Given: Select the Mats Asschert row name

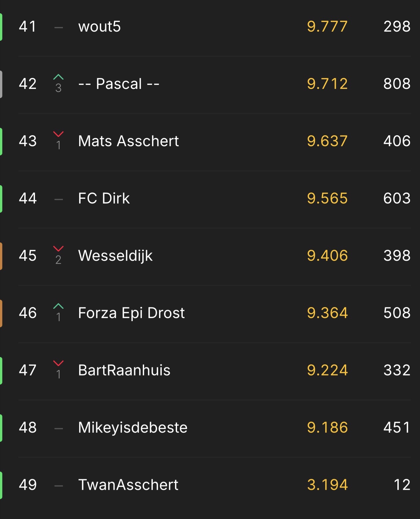Looking at the screenshot, I should point(128,141).
